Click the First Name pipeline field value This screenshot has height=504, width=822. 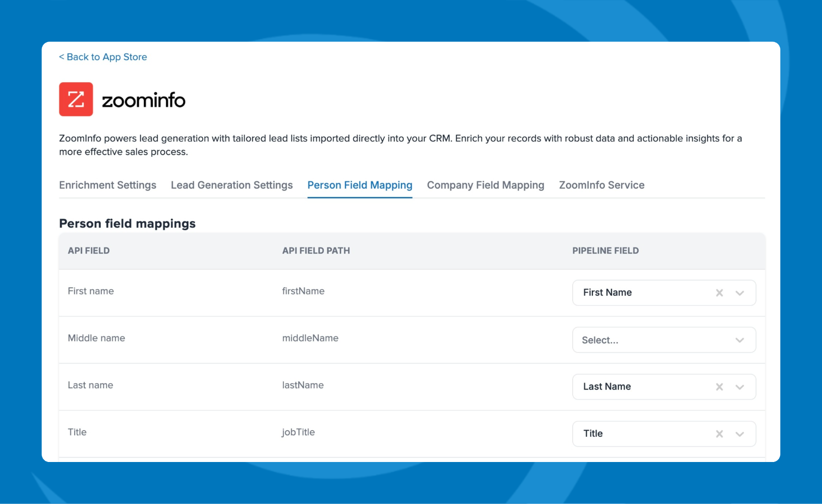click(x=607, y=293)
